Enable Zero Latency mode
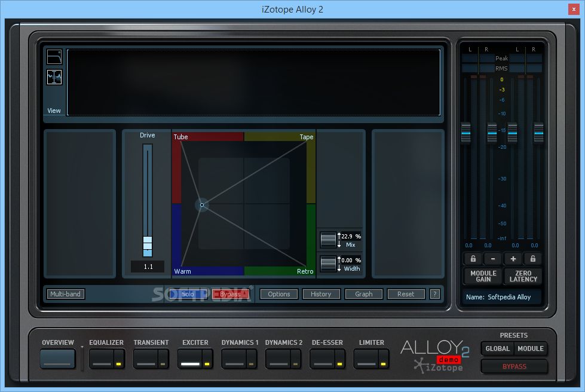585x392 pixels. click(x=523, y=276)
